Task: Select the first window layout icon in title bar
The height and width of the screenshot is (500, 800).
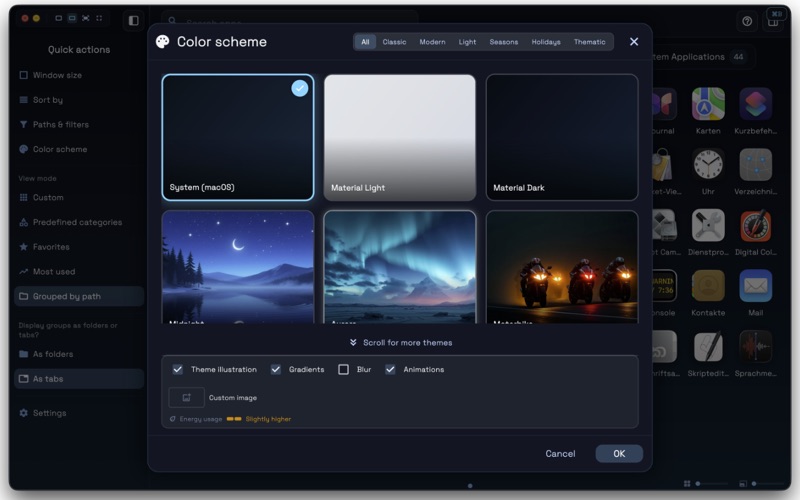Action: (59, 18)
